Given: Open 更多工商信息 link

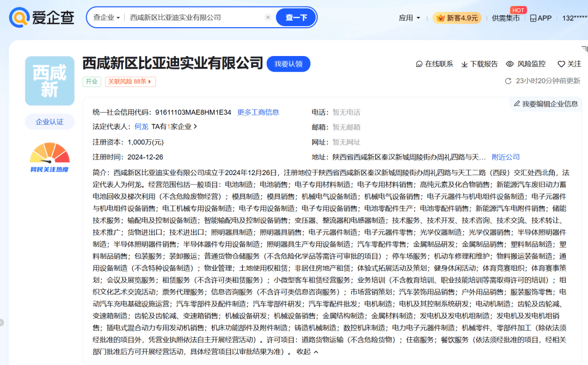Looking at the screenshot, I should (258, 113).
